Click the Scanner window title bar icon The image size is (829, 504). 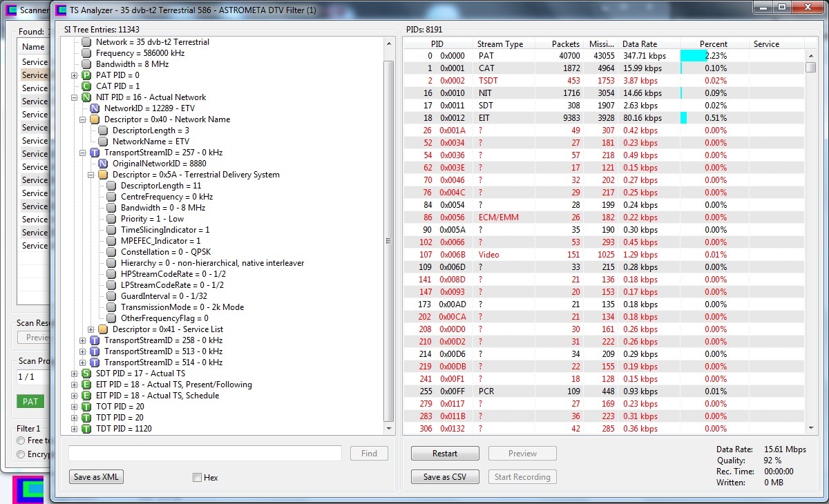(10, 10)
